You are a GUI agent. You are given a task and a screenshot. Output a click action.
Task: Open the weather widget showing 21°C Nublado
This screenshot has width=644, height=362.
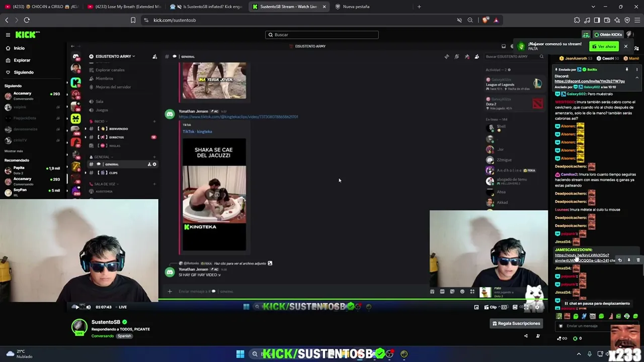click(19, 354)
